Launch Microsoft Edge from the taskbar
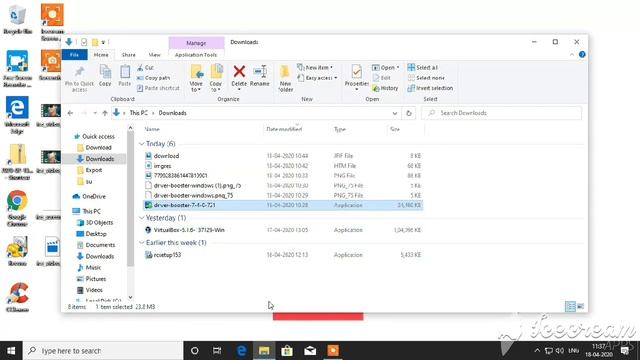The height and width of the screenshot is (360, 640). pyautogui.click(x=241, y=351)
